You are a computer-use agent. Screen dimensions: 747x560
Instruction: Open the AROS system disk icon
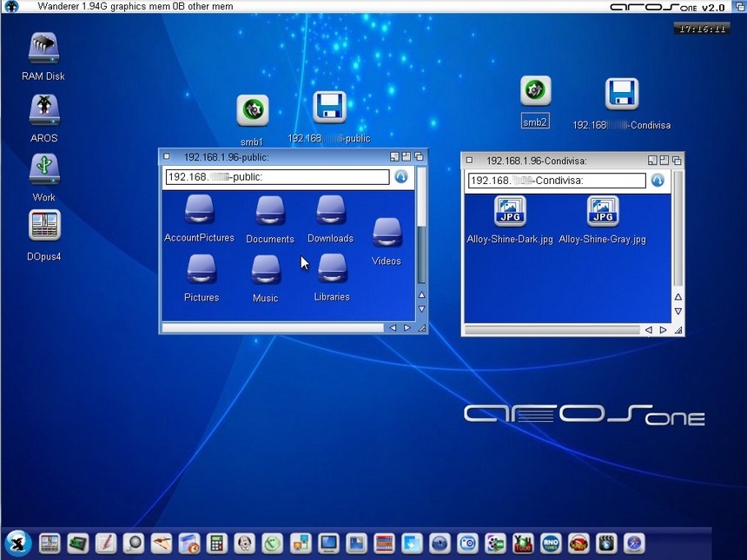pyautogui.click(x=43, y=110)
